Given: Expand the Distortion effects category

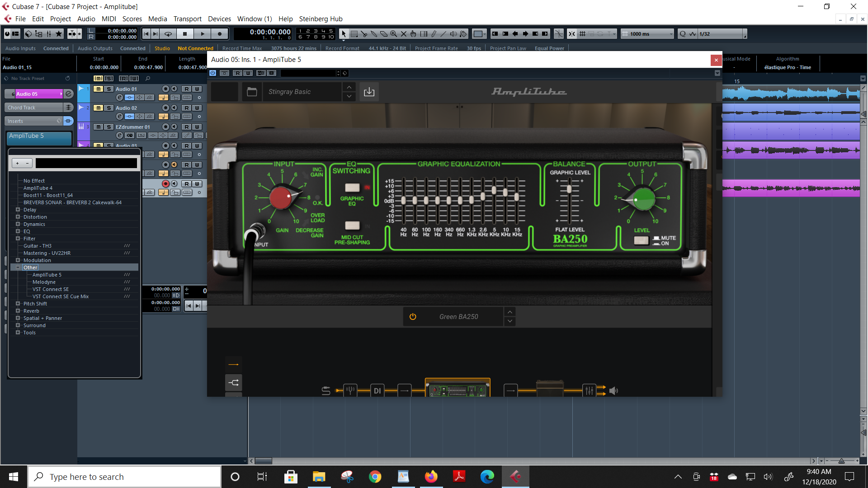Looking at the screenshot, I should [18, 217].
